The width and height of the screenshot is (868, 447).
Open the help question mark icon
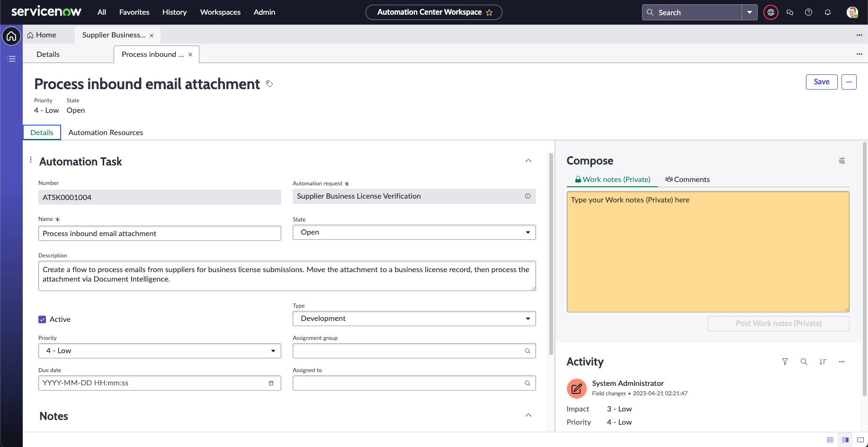click(x=809, y=12)
